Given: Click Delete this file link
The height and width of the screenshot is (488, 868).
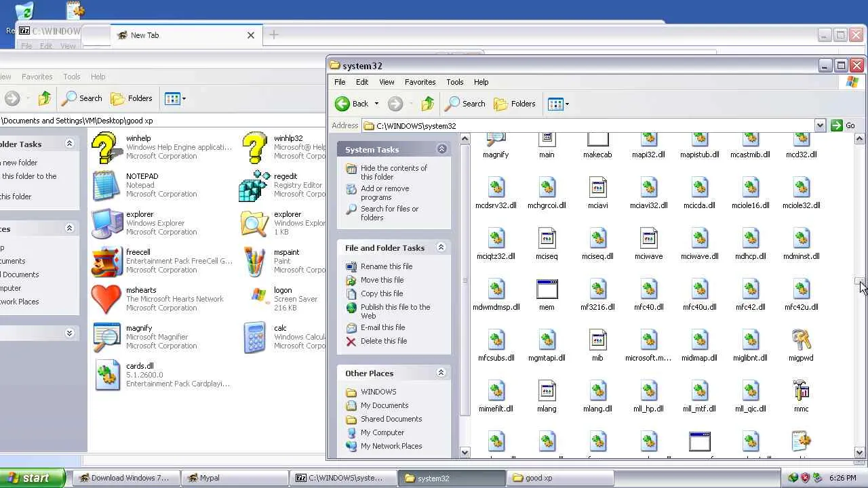Looking at the screenshot, I should pos(384,341).
